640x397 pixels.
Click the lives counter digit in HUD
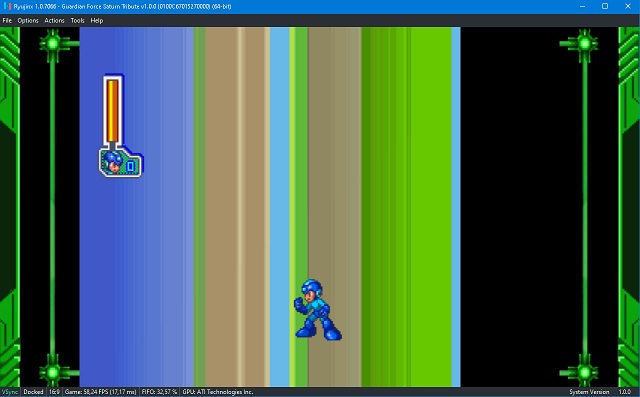point(130,166)
